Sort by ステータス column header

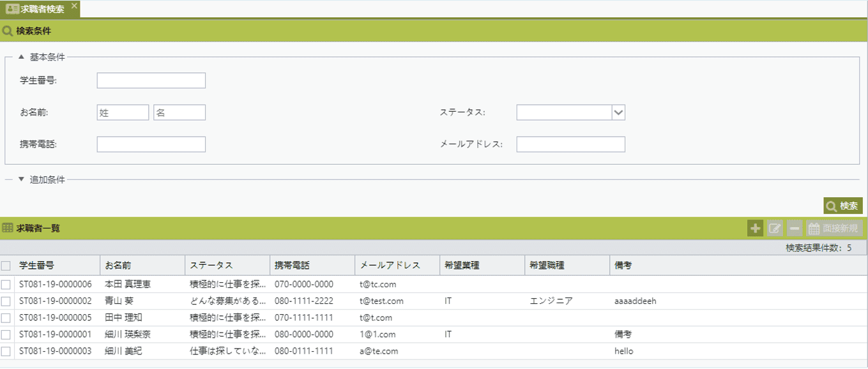click(227, 266)
